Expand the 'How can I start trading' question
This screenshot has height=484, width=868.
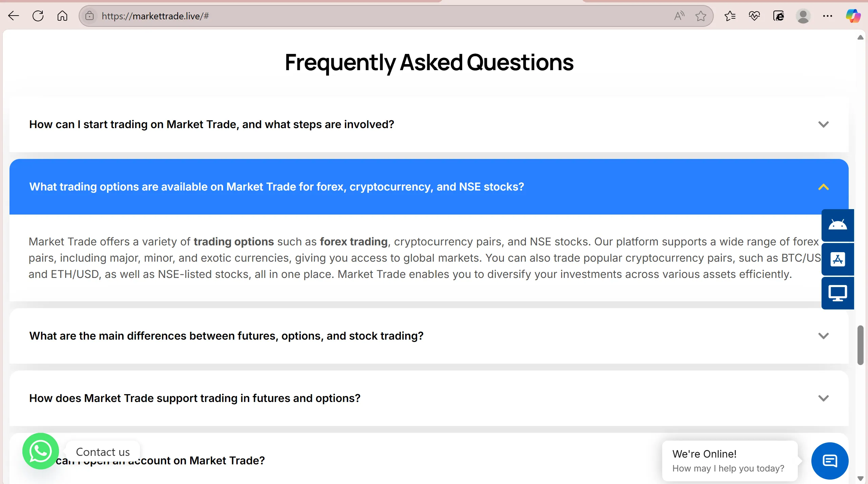[429, 124]
